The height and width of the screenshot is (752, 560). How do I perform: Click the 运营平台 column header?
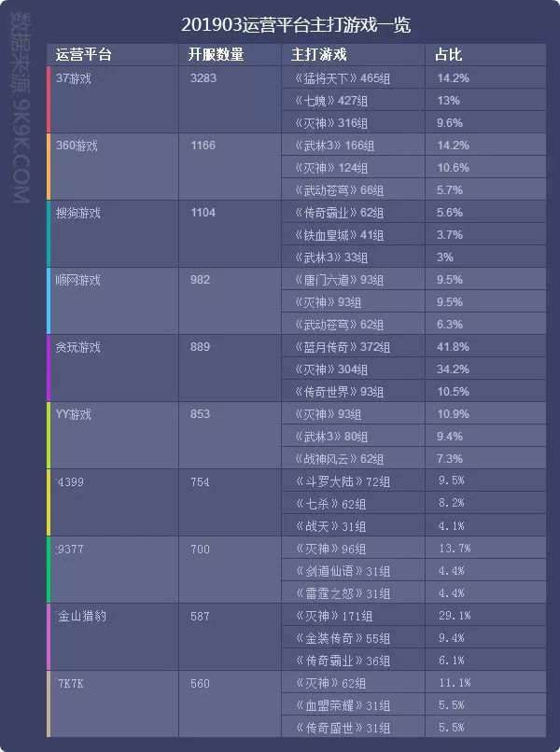(84, 55)
